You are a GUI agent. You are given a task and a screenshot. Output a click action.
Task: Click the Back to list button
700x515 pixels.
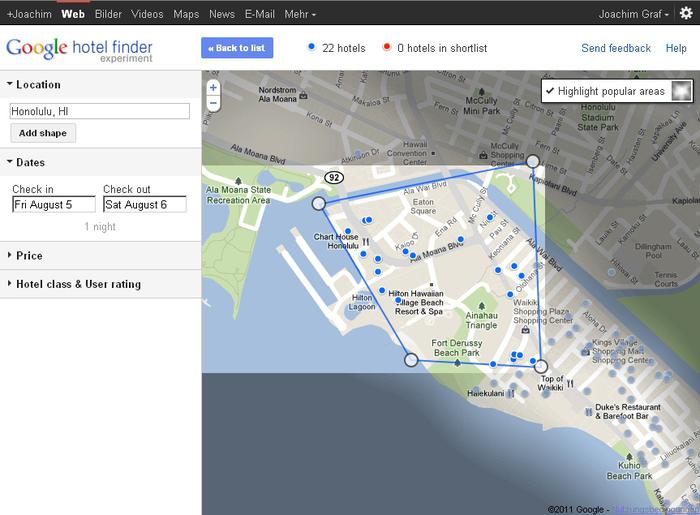237,48
